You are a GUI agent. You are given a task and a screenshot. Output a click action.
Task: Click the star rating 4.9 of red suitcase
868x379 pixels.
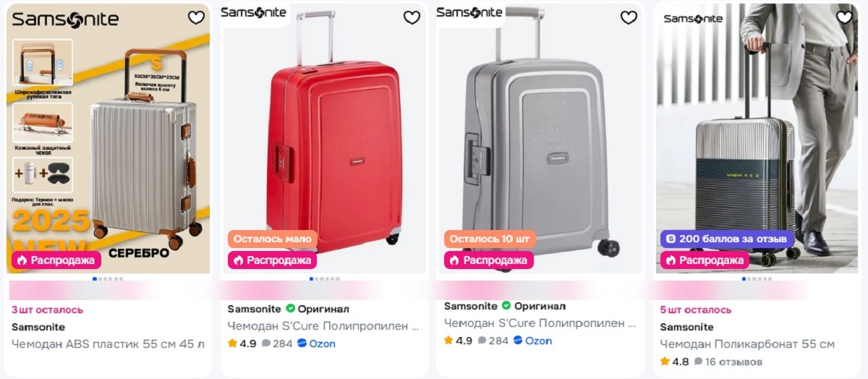click(242, 344)
